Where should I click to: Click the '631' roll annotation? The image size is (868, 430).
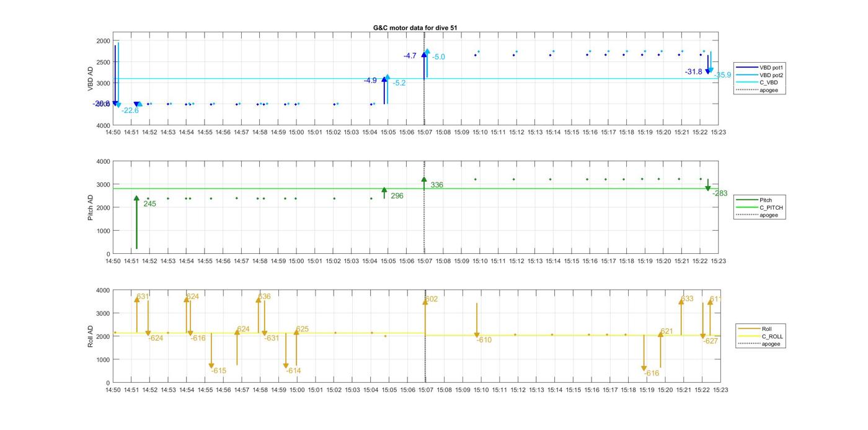point(143,297)
